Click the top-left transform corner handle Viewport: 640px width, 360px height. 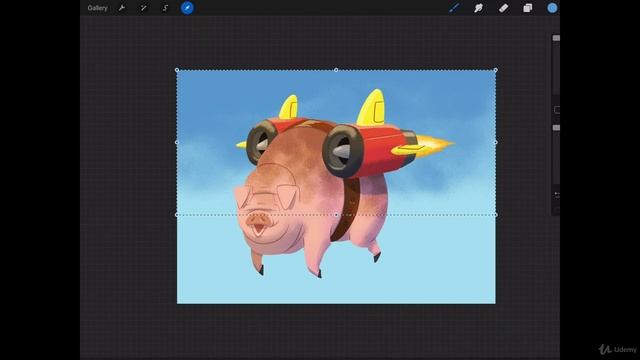coord(177,70)
